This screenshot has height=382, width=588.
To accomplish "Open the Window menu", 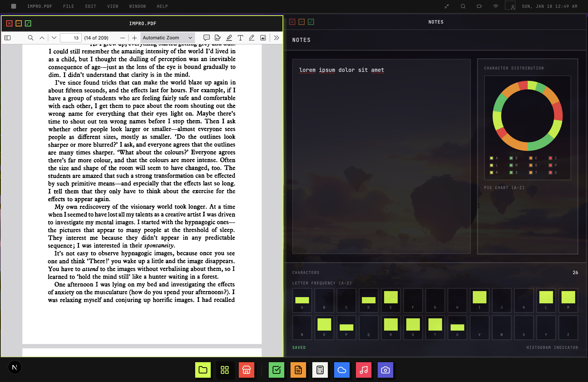I will tap(137, 6).
